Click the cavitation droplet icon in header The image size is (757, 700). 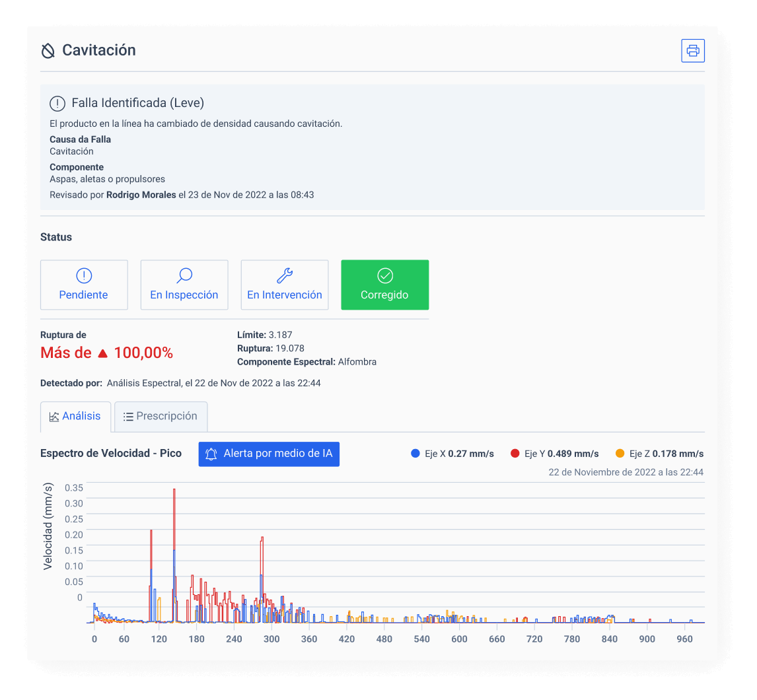click(48, 51)
